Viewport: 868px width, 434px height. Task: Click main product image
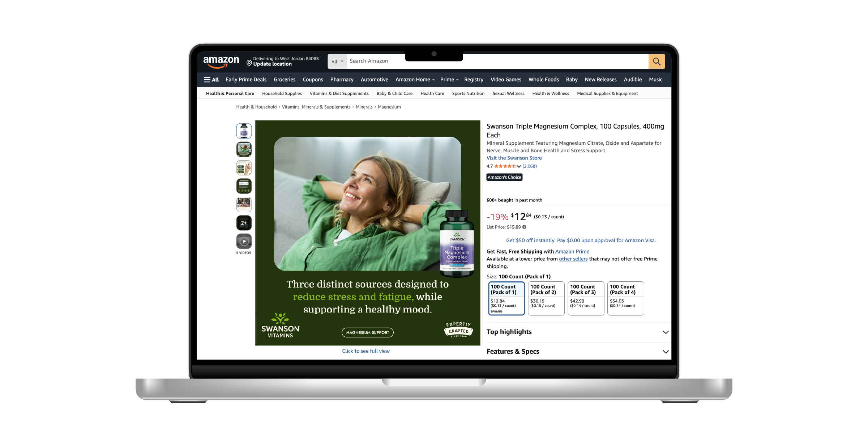click(368, 233)
